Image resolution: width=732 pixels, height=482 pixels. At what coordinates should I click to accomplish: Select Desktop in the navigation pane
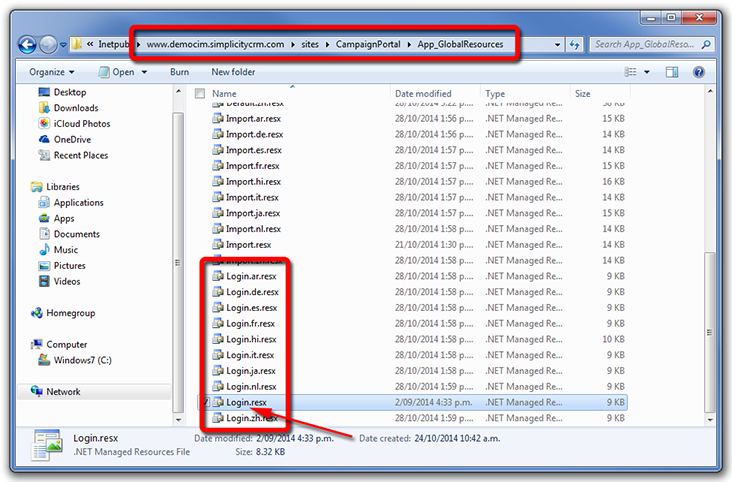(63, 92)
